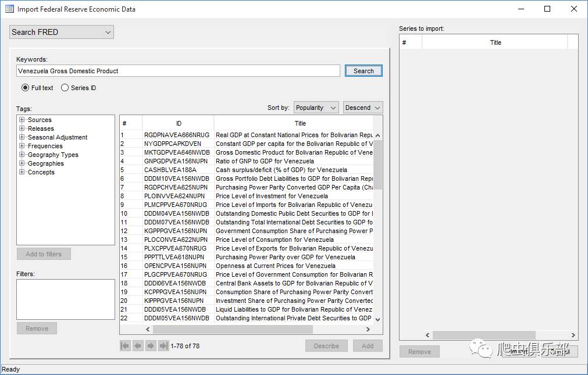The image size is (588, 375).
Task: Select row KIPPPGVEA156NUPN
Action: click(x=247, y=301)
